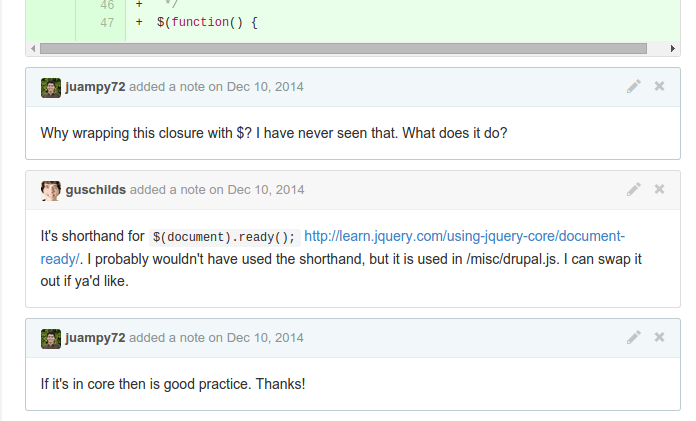Screen dimensions: 696x421
Task: Open juampy72's avatar on the first note
Action: 51,87
